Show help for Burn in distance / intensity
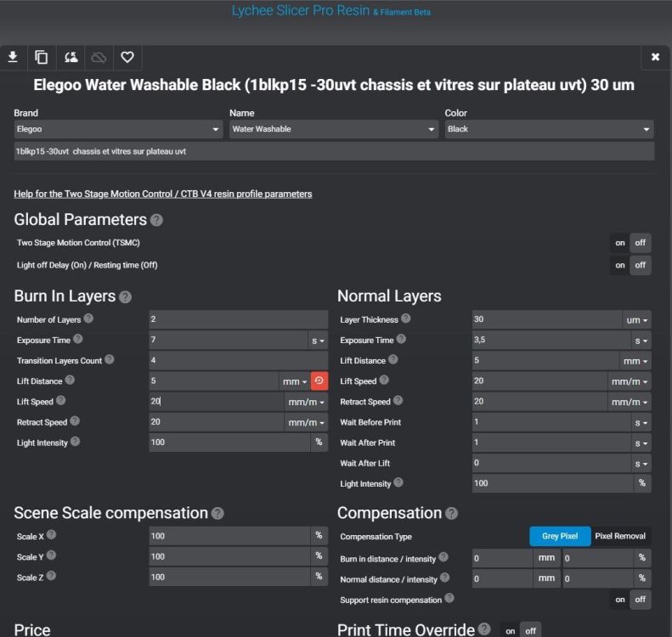This screenshot has width=672, height=637. 443,557
